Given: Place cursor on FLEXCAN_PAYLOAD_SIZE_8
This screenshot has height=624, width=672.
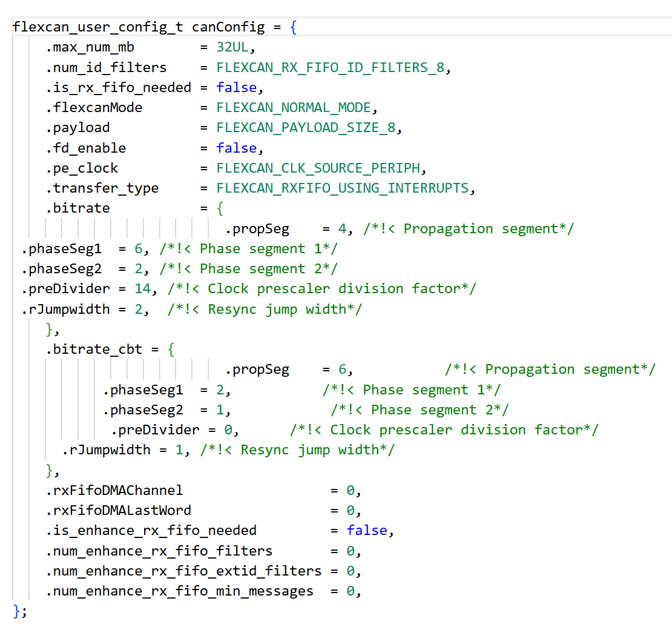Looking at the screenshot, I should [x=308, y=128].
